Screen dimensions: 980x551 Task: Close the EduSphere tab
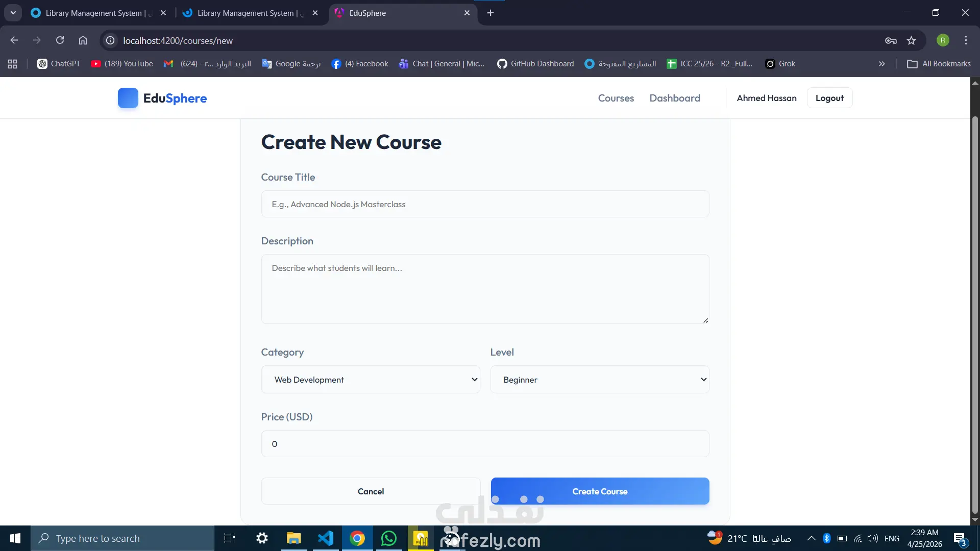(x=467, y=13)
